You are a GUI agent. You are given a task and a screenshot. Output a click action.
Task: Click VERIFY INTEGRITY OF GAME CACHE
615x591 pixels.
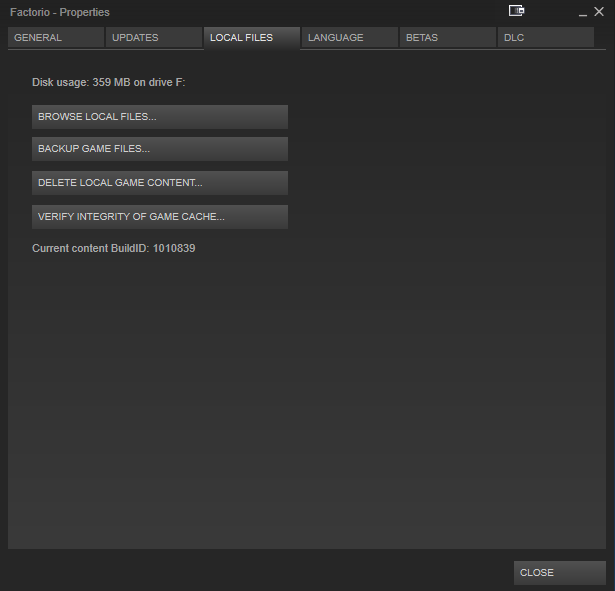[160, 217]
